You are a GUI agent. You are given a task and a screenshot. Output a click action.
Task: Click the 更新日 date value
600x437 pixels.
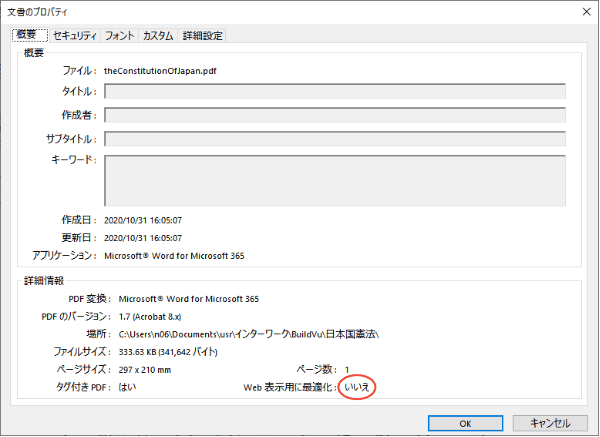[x=149, y=238]
